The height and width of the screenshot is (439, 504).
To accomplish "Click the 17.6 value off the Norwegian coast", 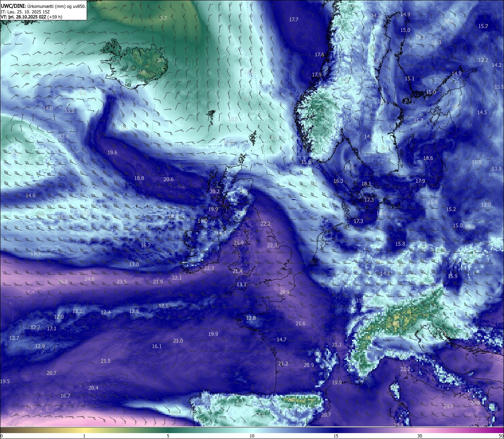I will [319, 55].
